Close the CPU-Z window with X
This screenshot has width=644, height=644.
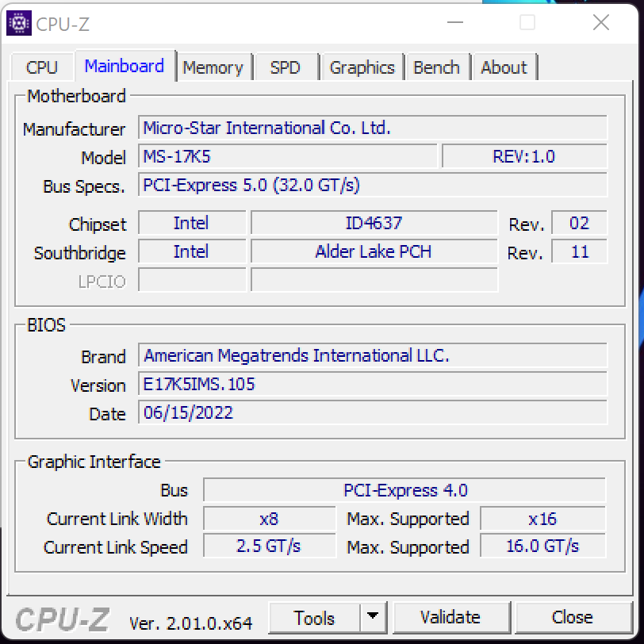pyautogui.click(x=600, y=24)
